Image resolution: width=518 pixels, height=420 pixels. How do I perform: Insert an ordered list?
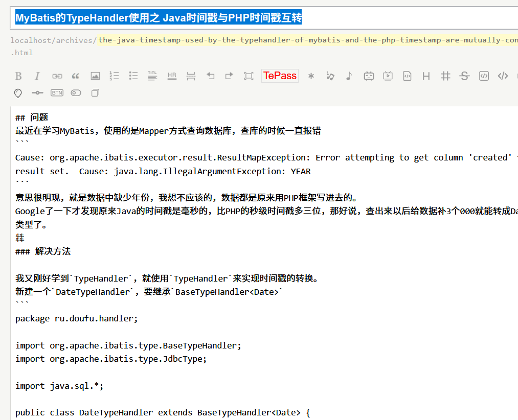(x=114, y=76)
